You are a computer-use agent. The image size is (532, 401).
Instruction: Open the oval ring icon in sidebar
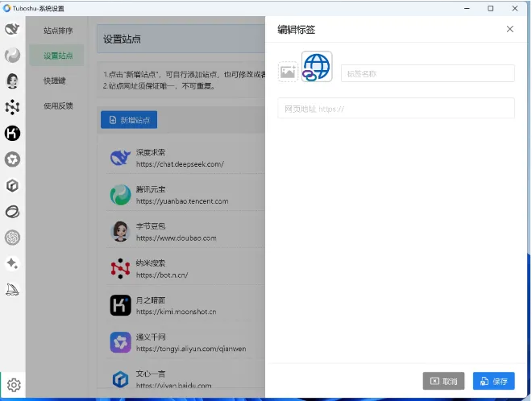(x=12, y=212)
